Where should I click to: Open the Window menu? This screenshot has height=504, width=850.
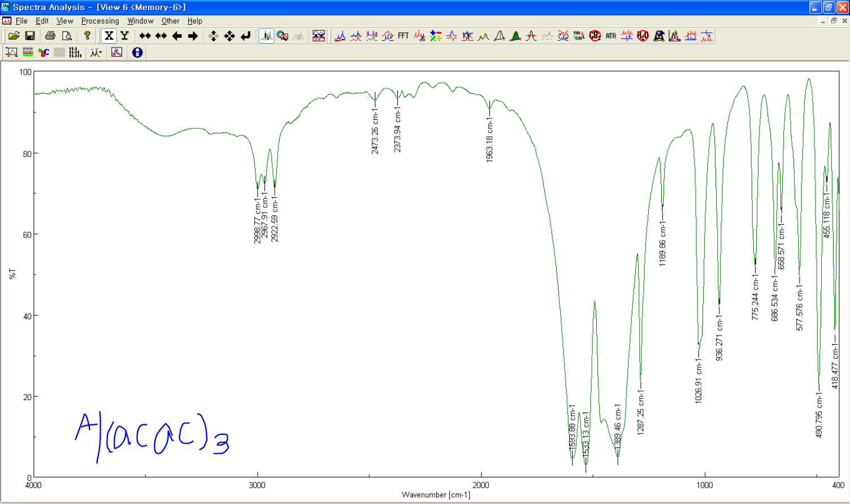point(140,21)
